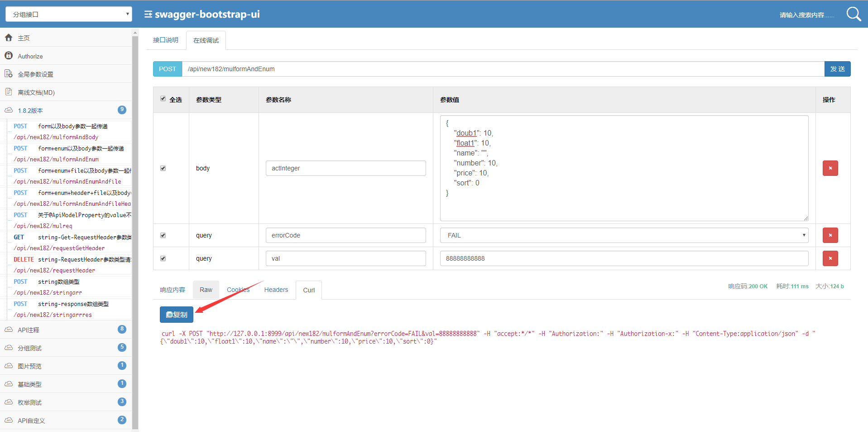Uncheck the body parameter checkbox
This screenshot has height=432, width=868.
[163, 168]
